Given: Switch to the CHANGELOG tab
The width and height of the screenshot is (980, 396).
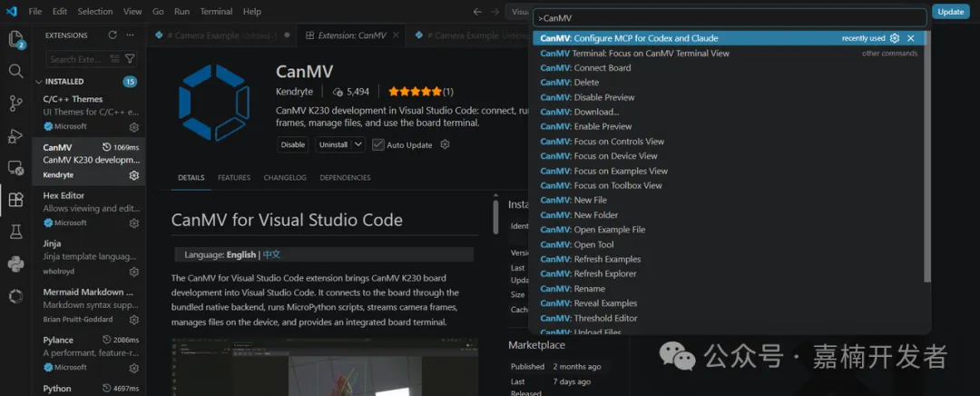Looking at the screenshot, I should click(x=285, y=178).
